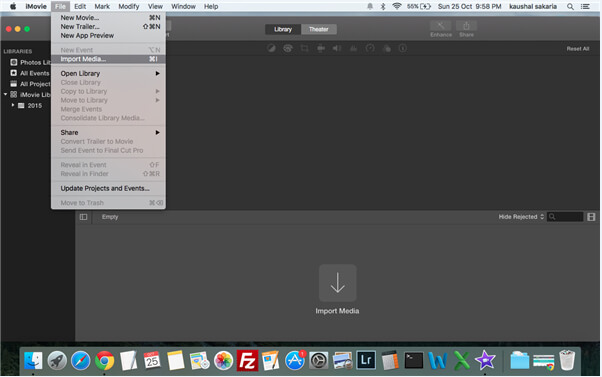Open App Store from the dock
Screen dimensions: 602x377
pyautogui.click(x=295, y=361)
